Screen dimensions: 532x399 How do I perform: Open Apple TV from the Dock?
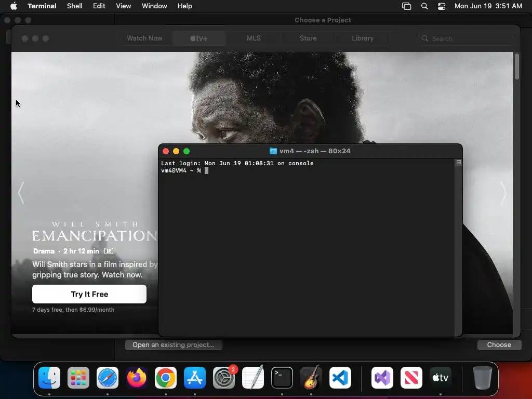pos(441,378)
